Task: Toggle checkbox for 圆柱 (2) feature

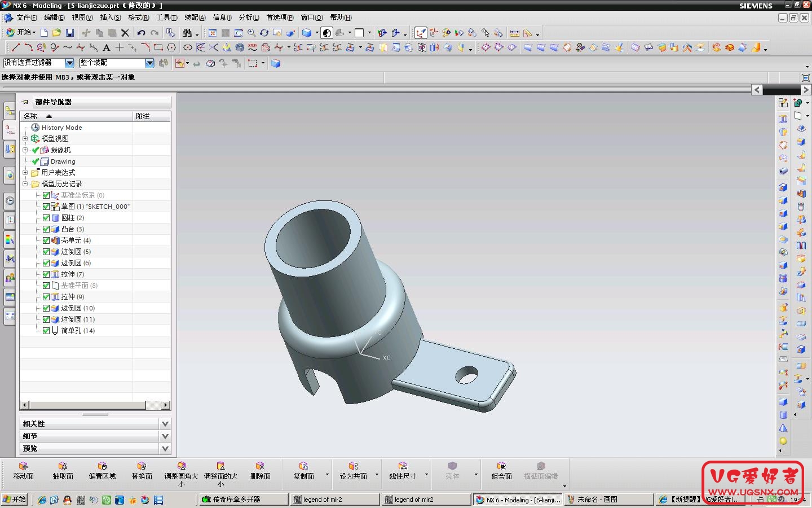Action: click(46, 218)
